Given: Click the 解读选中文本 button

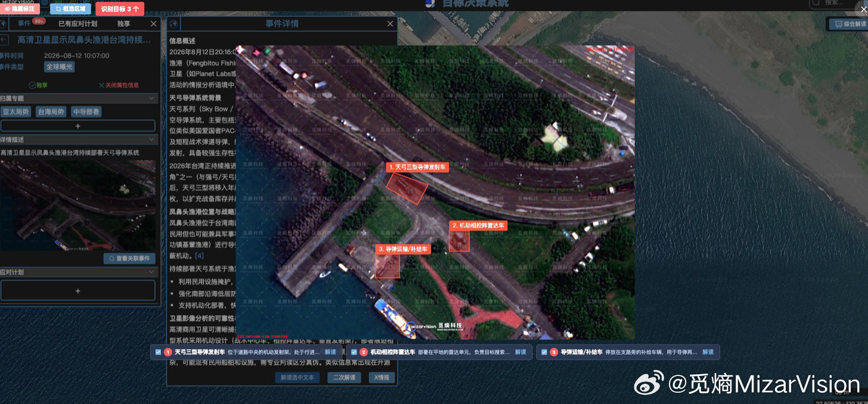Looking at the screenshot, I should coord(297,378).
